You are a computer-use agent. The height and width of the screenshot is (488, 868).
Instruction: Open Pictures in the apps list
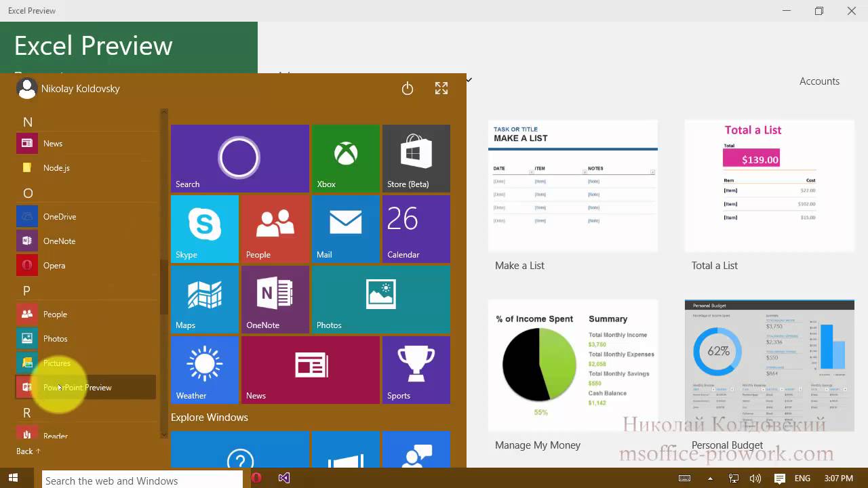click(x=86, y=363)
